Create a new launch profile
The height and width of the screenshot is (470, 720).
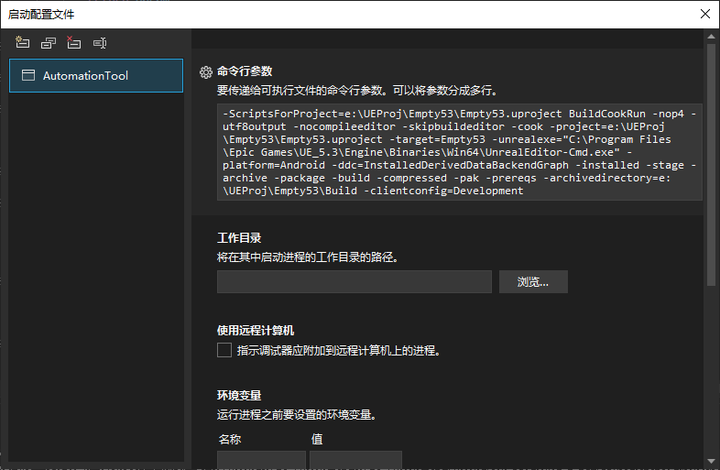coord(22,43)
